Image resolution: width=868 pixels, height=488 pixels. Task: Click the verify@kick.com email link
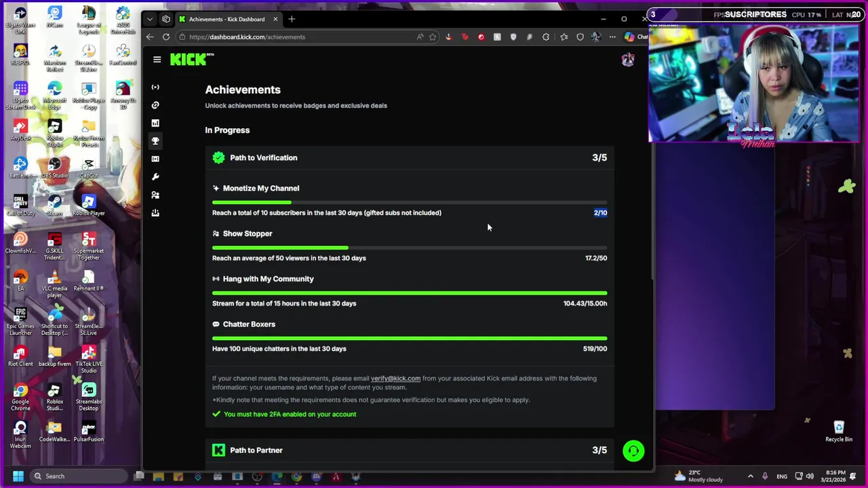point(395,378)
